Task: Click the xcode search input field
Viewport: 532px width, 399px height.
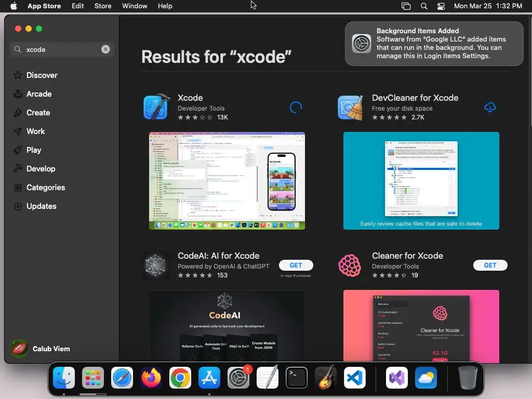Action: click(62, 49)
